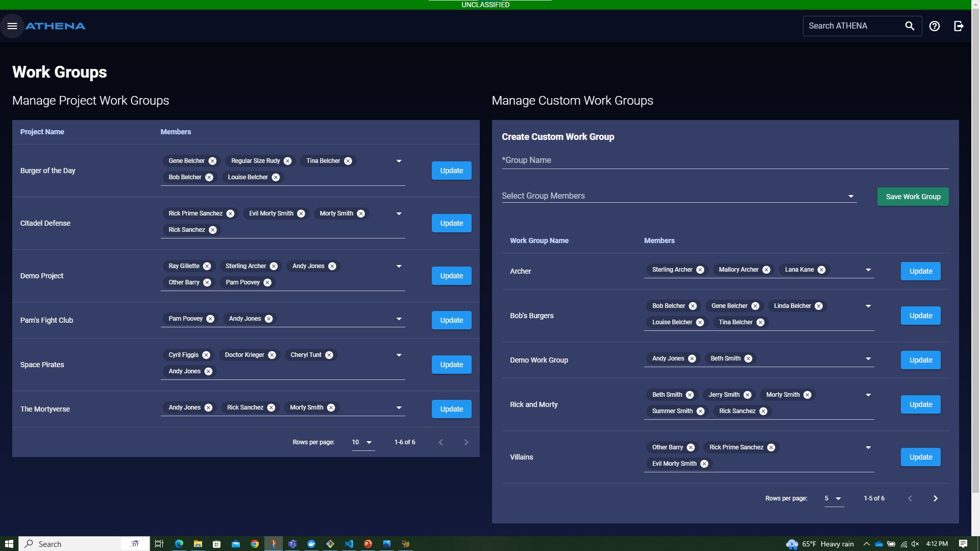The width and height of the screenshot is (980, 551).
Task: Remove Jerry Smith from Rick and Morty
Action: point(747,395)
